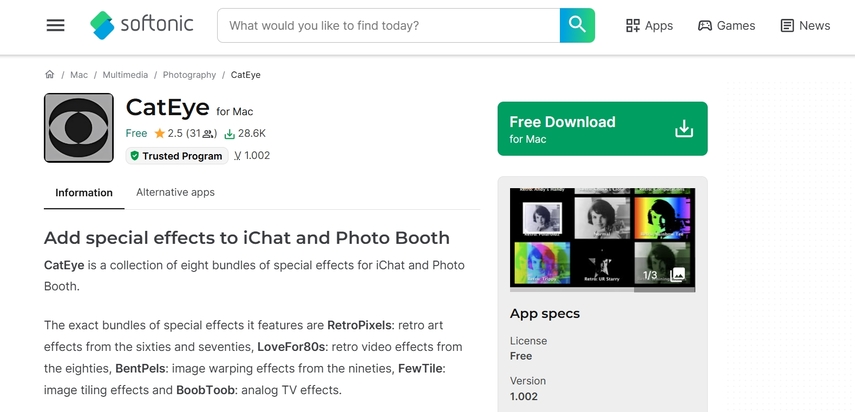Open the CatEye screenshot gallery thumbnail
The image size is (855, 412).
(603, 240)
